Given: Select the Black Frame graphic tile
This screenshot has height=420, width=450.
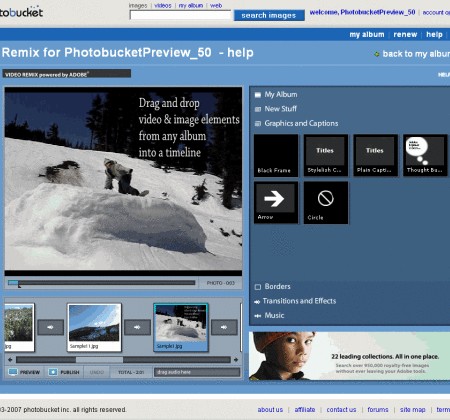Looking at the screenshot, I should [x=276, y=156].
